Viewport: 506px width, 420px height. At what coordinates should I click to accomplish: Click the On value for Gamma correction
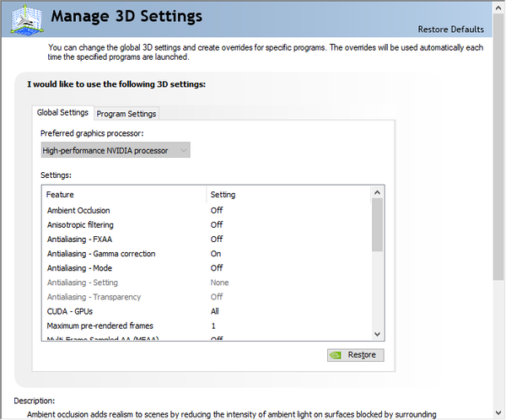tap(216, 254)
